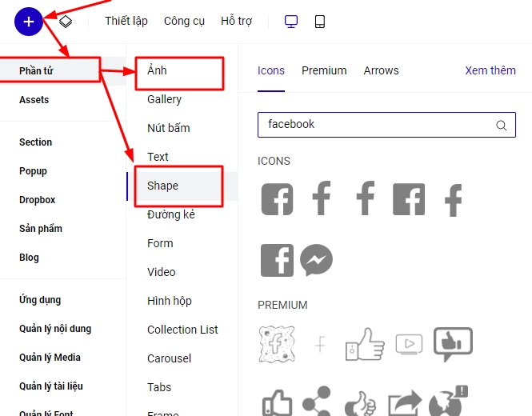Switch to the Premium tab
The image size is (532, 416).
click(x=324, y=70)
